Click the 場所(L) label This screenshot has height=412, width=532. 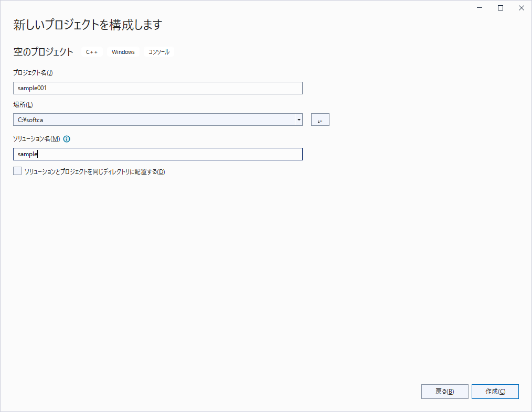[23, 105]
